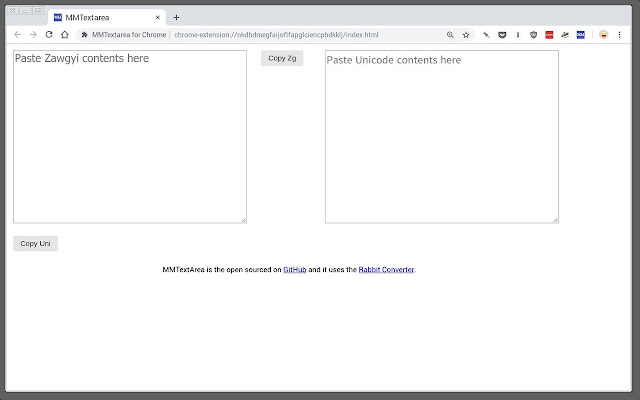
Task: Click the extension puzzle icon in address bar
Action: coord(84,35)
